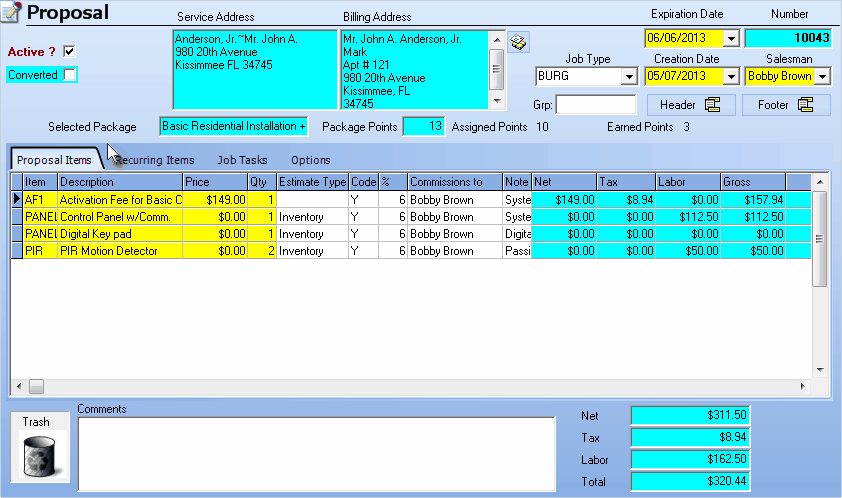Click items grid scroll up arrow
The height and width of the screenshot is (498, 842).
(x=820, y=182)
